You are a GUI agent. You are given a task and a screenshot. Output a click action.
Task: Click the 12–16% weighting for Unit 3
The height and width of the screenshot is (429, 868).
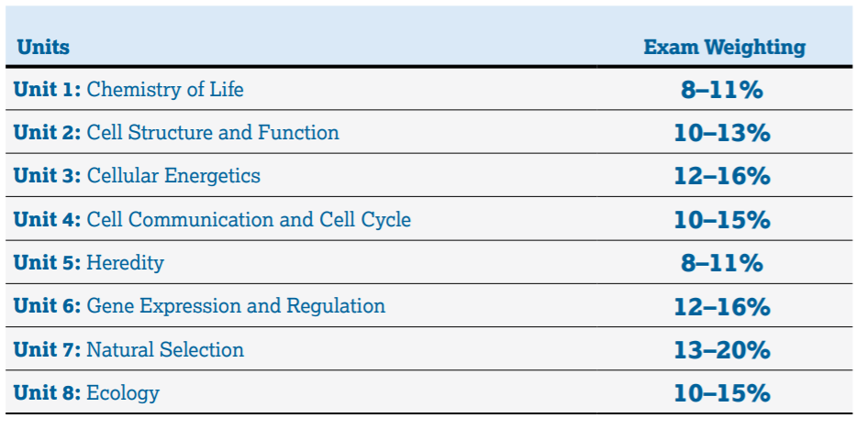pyautogui.click(x=722, y=176)
